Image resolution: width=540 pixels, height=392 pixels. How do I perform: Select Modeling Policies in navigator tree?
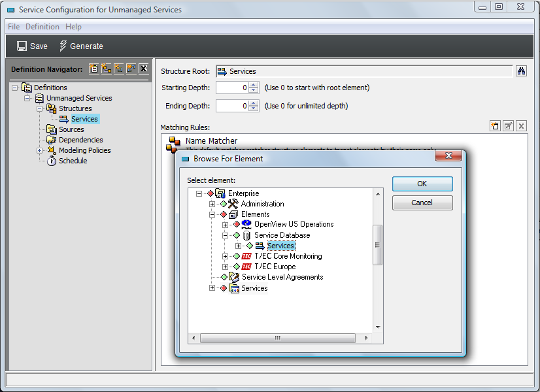85,150
